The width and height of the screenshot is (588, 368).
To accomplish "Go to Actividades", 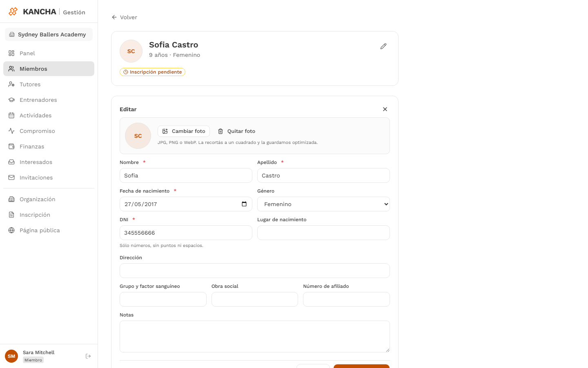I will coord(49,115).
